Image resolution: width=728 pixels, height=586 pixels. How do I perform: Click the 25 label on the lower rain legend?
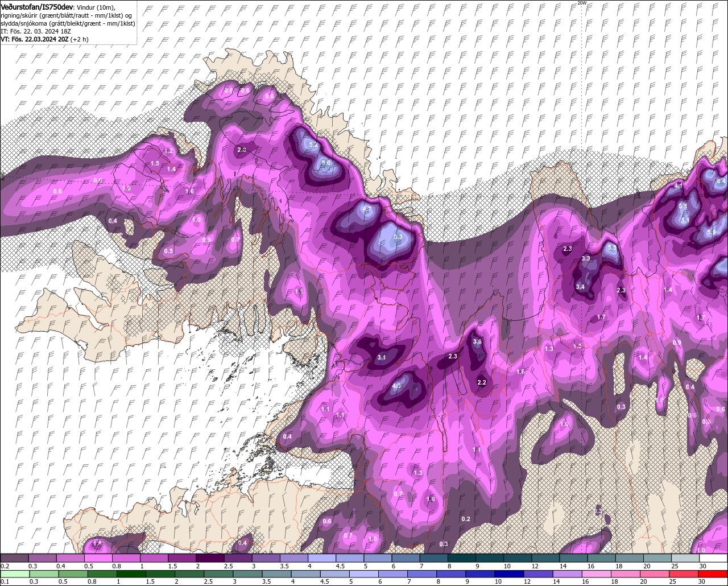673,581
